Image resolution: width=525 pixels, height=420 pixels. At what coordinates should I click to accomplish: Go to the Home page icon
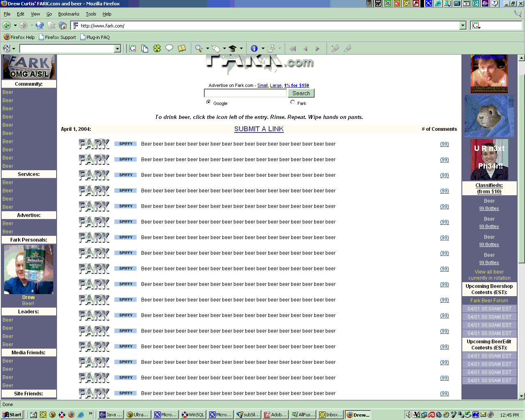click(63, 25)
